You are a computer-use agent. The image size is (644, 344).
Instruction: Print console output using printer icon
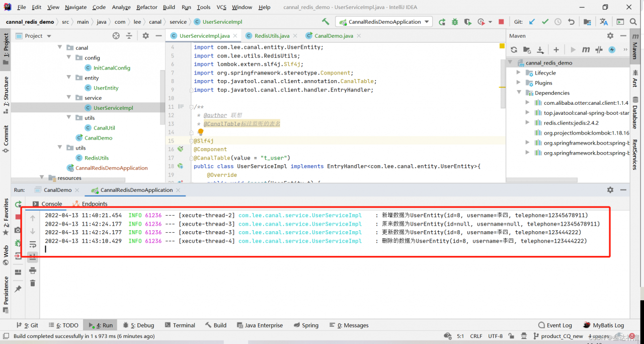coord(33,270)
